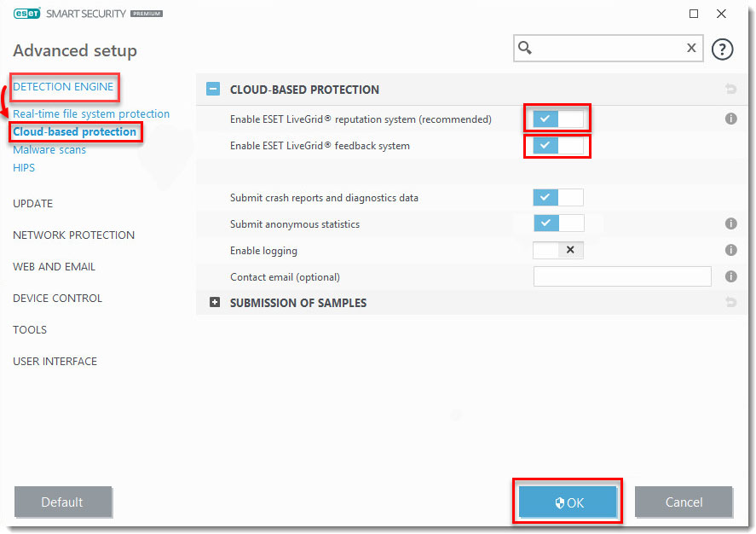Open the Web and Email category

[x=54, y=267]
